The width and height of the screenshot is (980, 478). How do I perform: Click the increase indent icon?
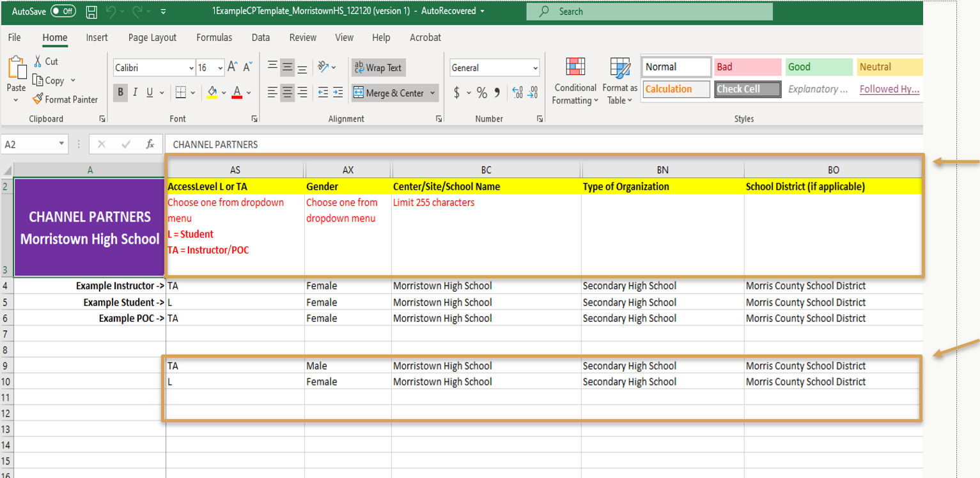tap(338, 93)
